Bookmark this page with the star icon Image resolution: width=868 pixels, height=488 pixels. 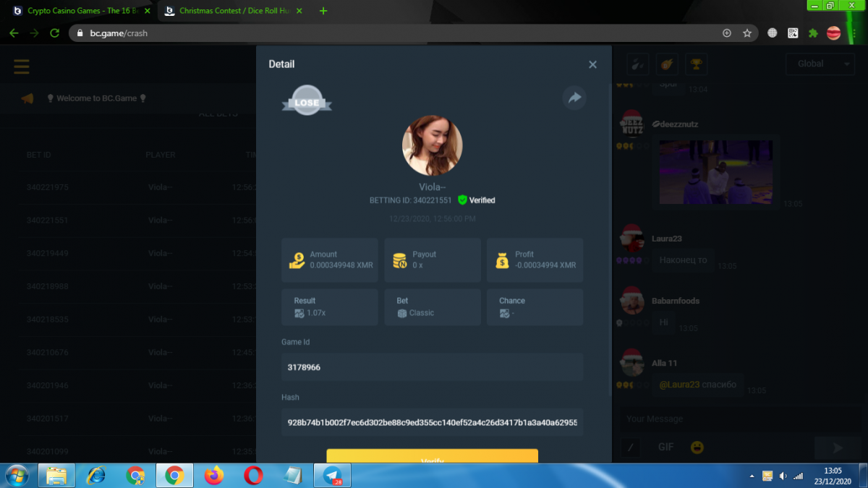click(x=747, y=33)
